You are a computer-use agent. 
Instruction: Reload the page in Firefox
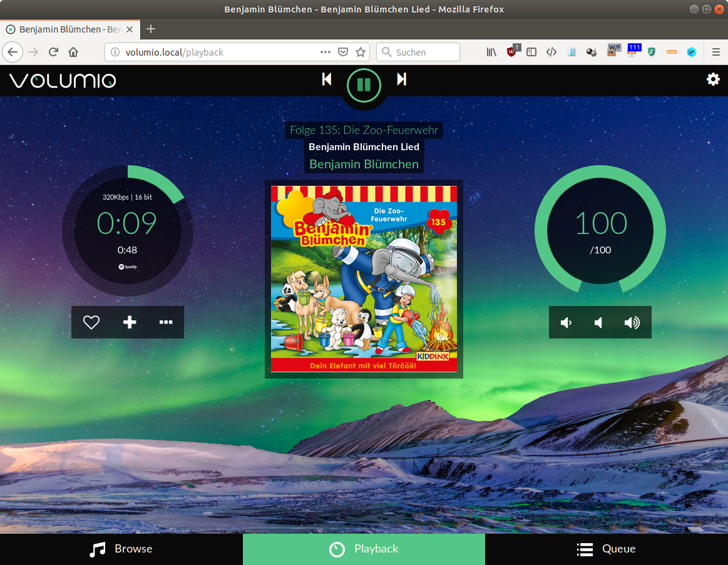(53, 52)
